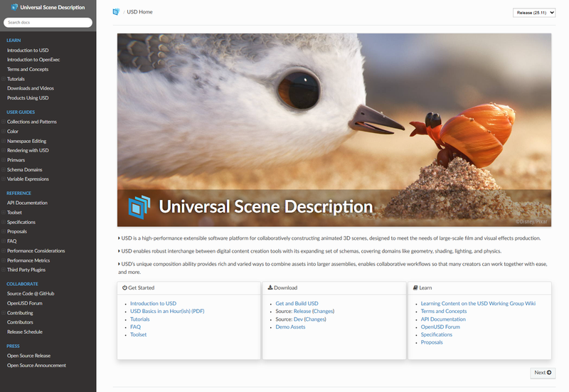Click the book icon beside Learn

pyautogui.click(x=415, y=288)
